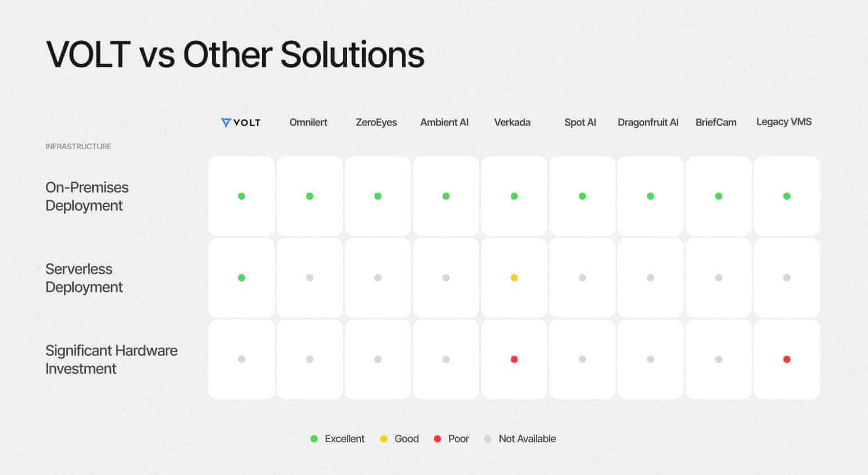Select the green Excellent legend dot
Image resolution: width=868 pixels, height=475 pixels.
[314, 439]
